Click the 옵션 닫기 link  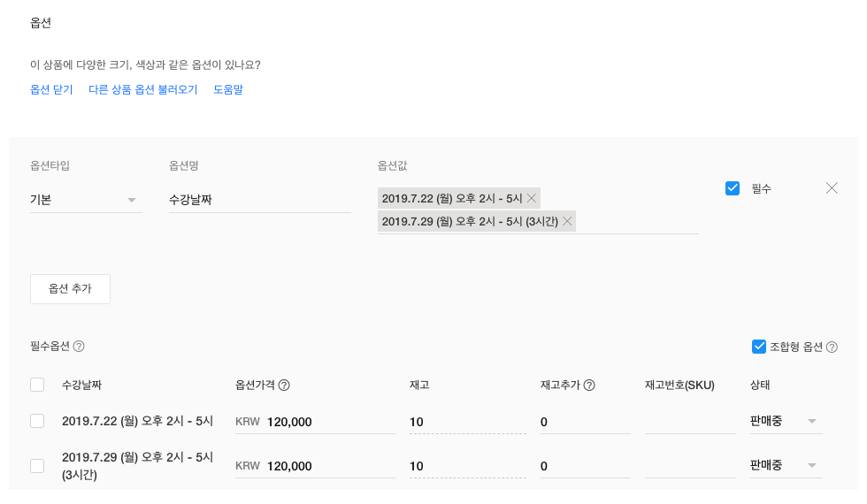(51, 89)
